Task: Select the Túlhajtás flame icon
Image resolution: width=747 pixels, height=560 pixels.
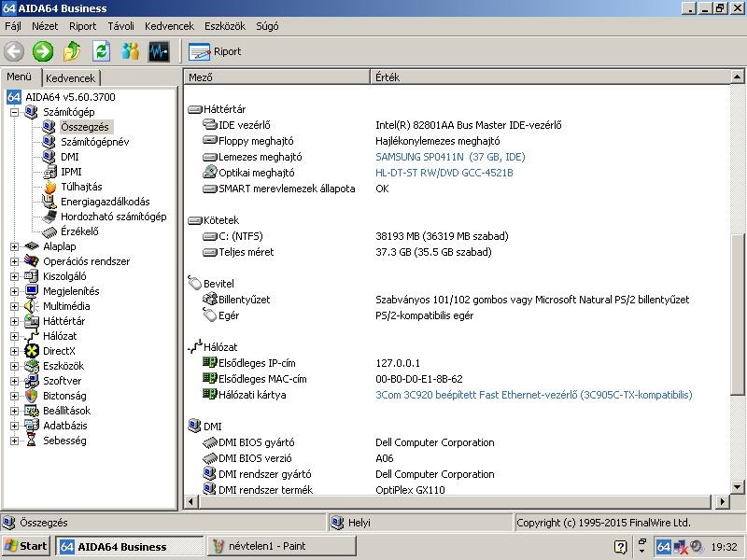Action: (49, 187)
